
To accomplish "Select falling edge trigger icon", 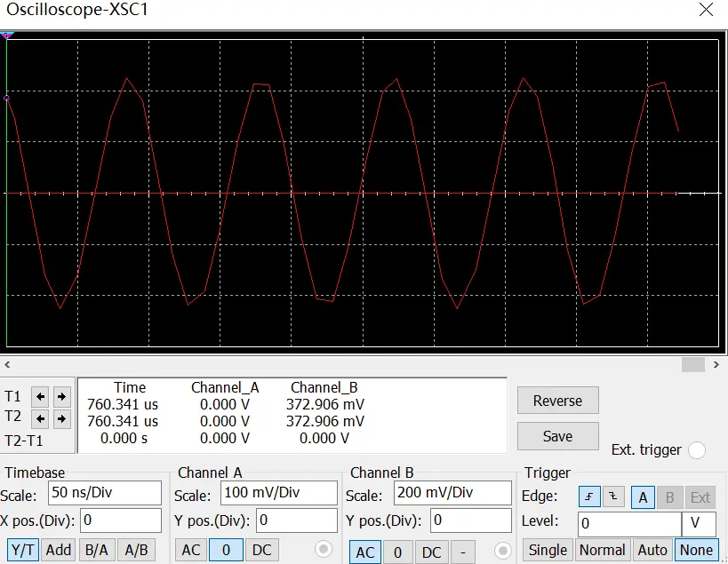I will pos(614,497).
